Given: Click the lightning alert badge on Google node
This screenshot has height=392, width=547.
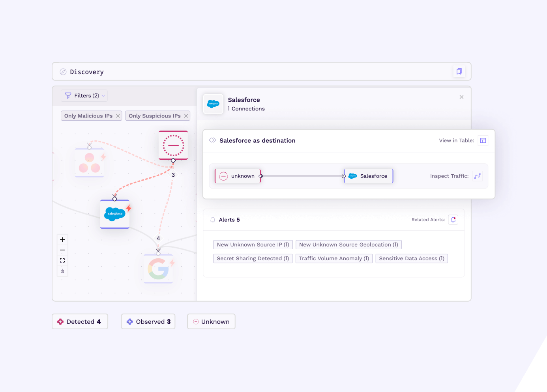Looking at the screenshot, I should [172, 263].
